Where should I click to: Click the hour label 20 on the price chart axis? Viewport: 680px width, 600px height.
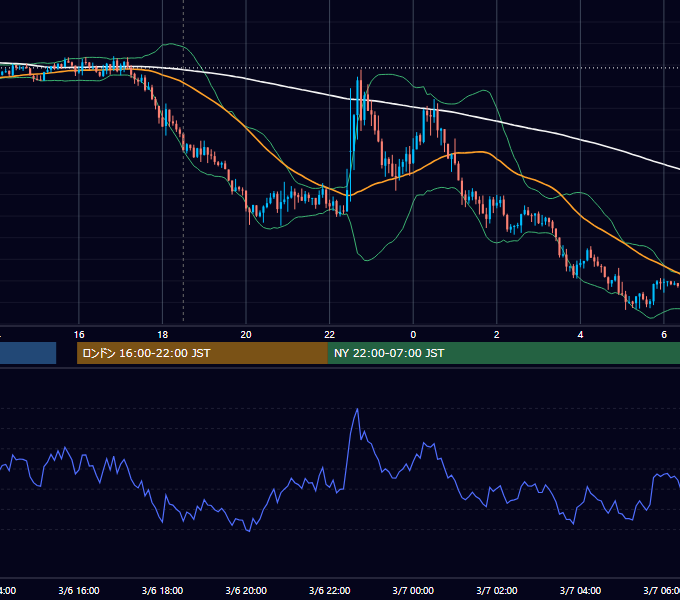pyautogui.click(x=246, y=334)
